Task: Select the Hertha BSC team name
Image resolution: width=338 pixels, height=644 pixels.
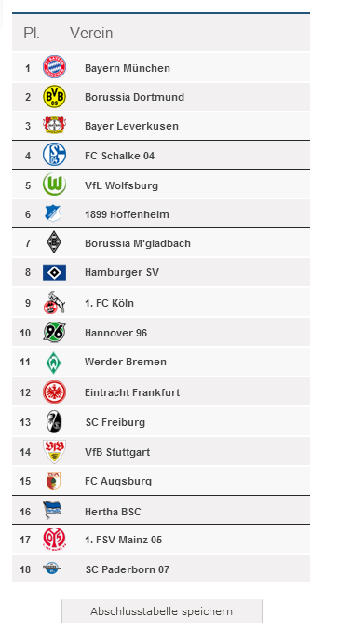Action: coord(113,512)
